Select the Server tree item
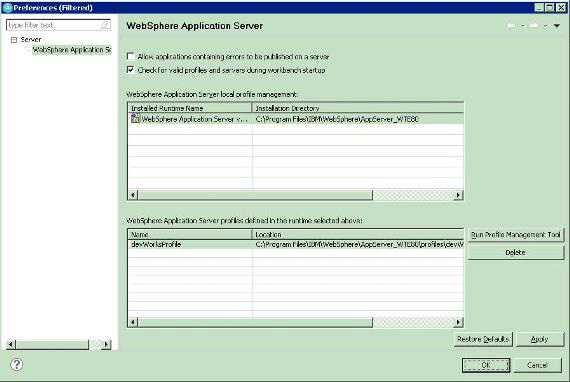The image size is (570, 382). [x=31, y=39]
